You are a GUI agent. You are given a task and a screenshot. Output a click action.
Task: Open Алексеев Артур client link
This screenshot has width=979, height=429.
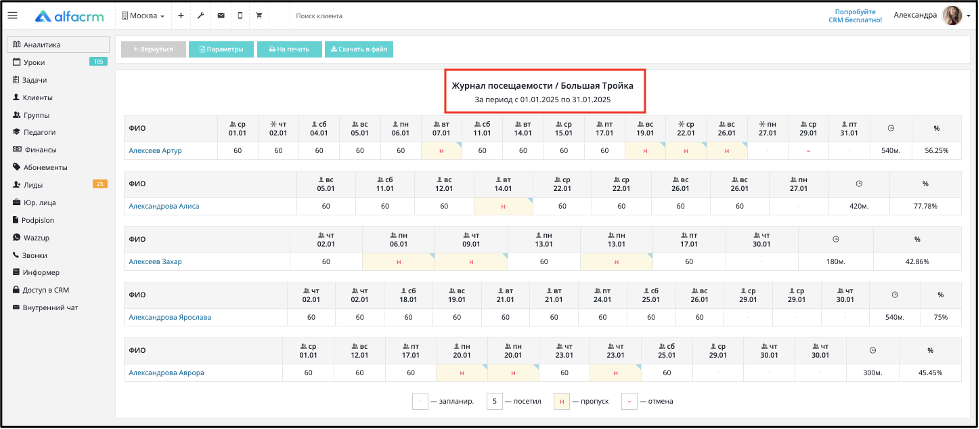(155, 150)
